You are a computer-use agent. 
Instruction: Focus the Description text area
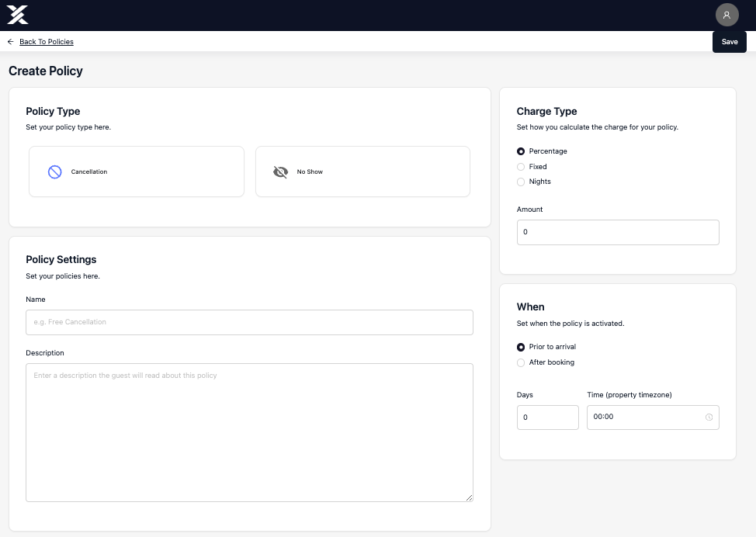tap(249, 432)
